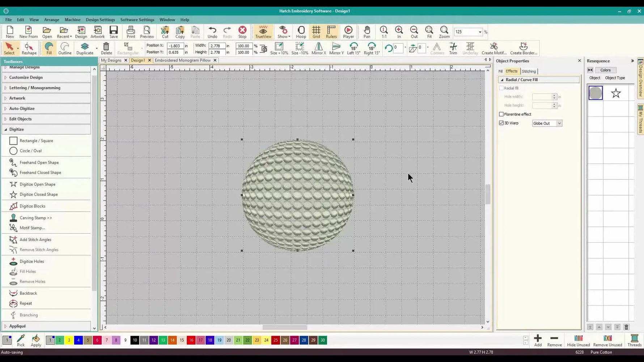644x362 pixels.
Task: Open the Hoop tool
Action: (x=301, y=32)
